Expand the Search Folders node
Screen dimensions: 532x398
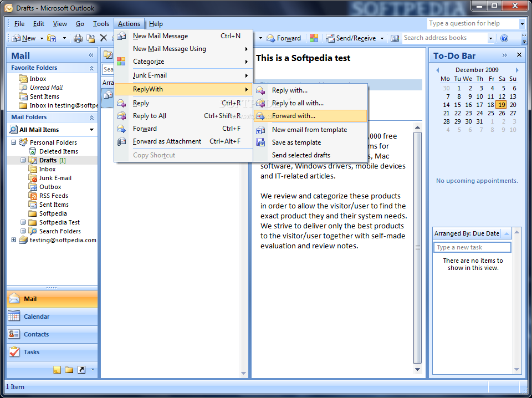click(x=23, y=231)
